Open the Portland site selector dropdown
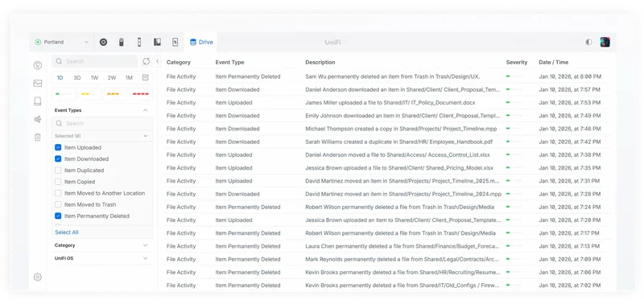 pyautogui.click(x=62, y=42)
